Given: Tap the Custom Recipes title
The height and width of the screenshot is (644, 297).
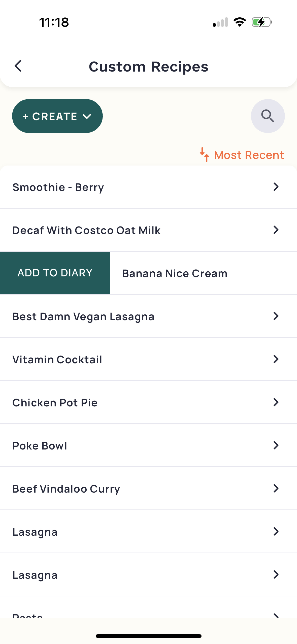Looking at the screenshot, I should [x=148, y=67].
